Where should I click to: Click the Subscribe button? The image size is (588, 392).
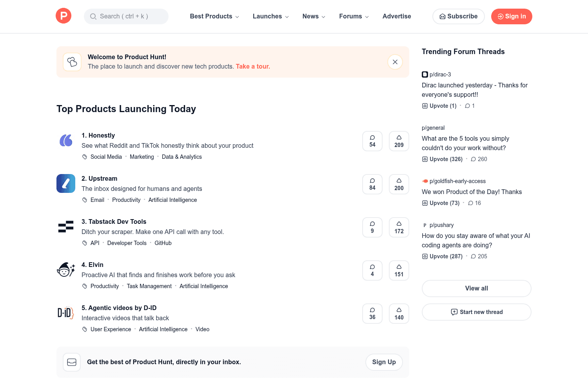pyautogui.click(x=459, y=16)
